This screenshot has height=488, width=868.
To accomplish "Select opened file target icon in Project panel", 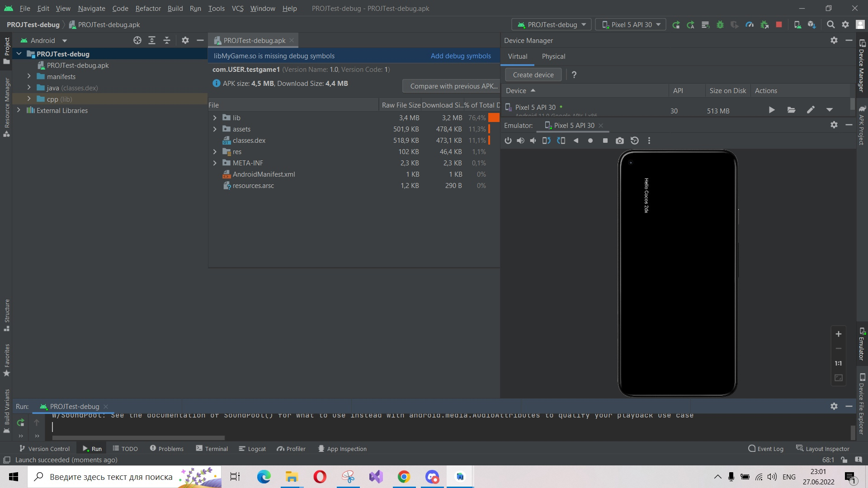I will click(137, 40).
